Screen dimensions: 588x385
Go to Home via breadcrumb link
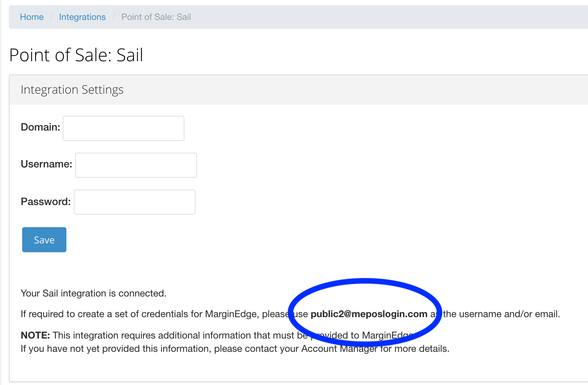[x=32, y=17]
